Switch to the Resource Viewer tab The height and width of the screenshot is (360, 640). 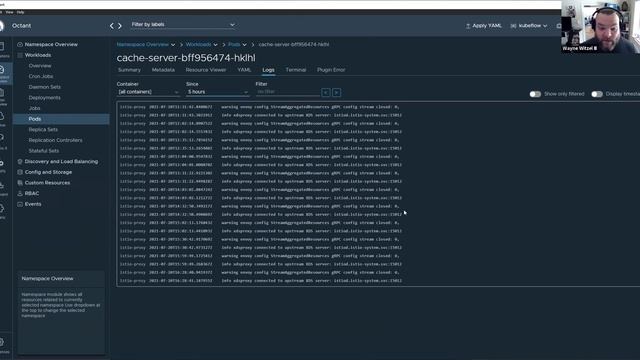point(206,70)
